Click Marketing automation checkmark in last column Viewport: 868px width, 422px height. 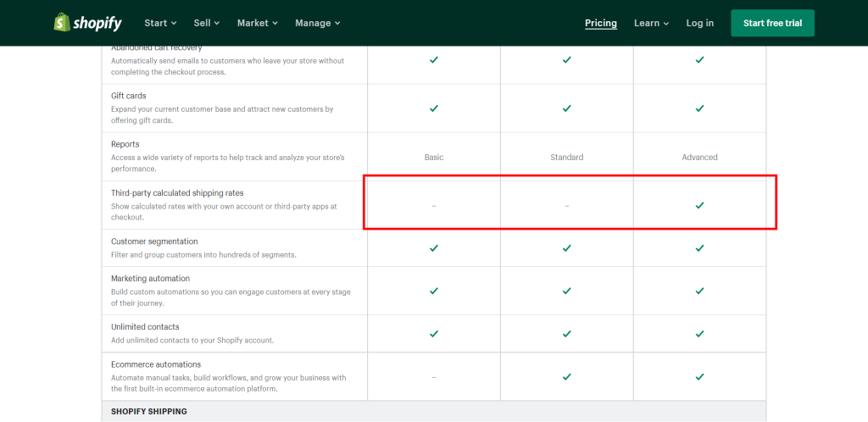pos(699,291)
